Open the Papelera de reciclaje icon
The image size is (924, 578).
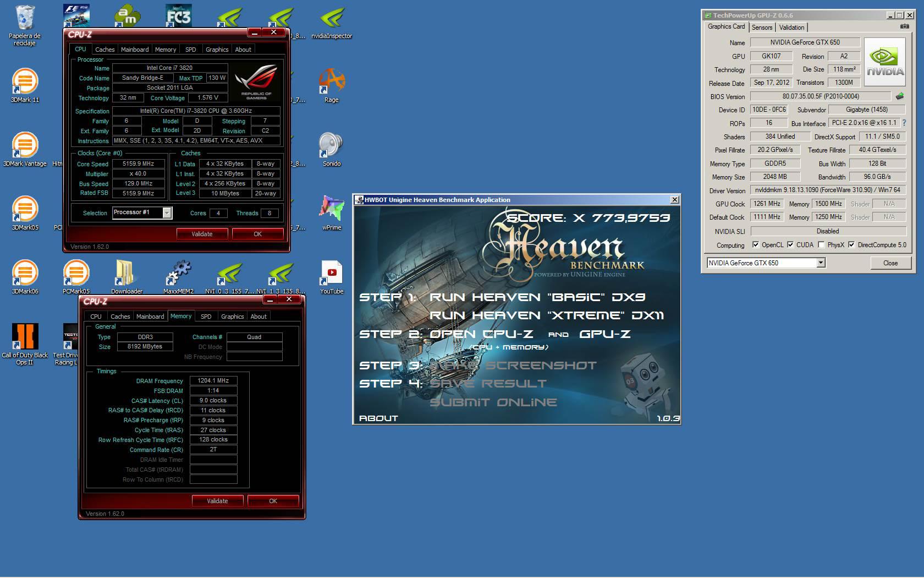(25, 25)
